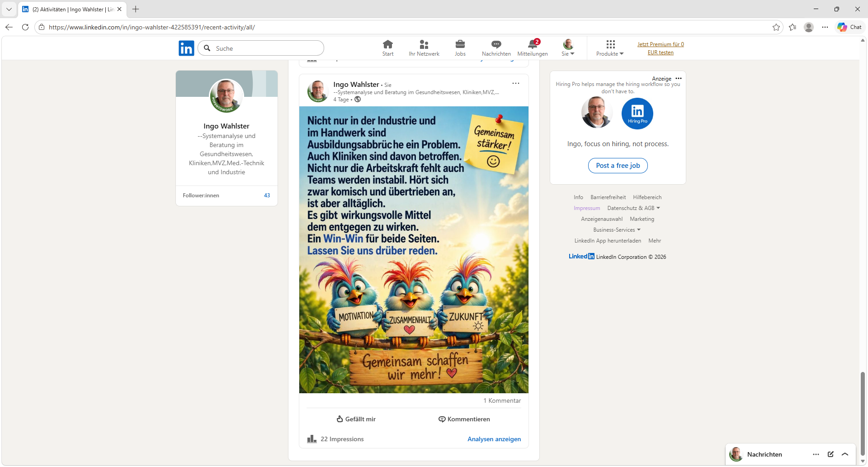Viewport: 868px width, 467px height.
Task: Open sidebar name Ingo Wahlster
Action: (x=226, y=126)
